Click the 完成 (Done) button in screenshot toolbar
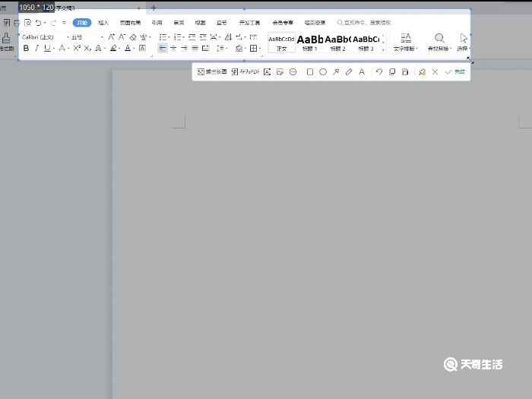532x399 pixels. [455, 71]
